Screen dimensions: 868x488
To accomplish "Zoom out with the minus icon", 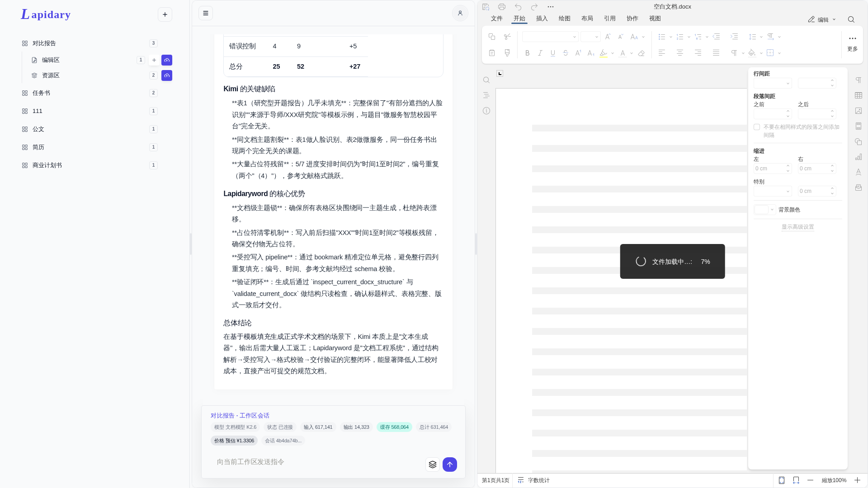I will pos(811,480).
